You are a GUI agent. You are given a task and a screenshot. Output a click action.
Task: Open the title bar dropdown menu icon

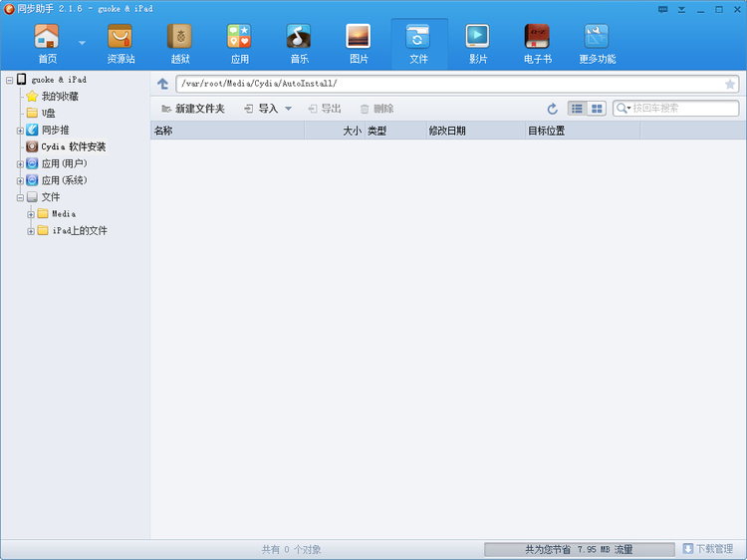(681, 9)
